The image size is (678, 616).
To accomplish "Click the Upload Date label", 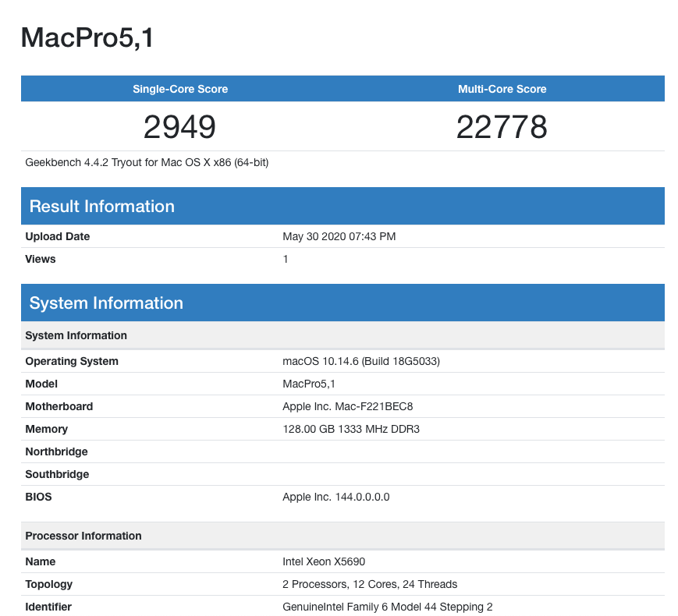I will point(58,236).
